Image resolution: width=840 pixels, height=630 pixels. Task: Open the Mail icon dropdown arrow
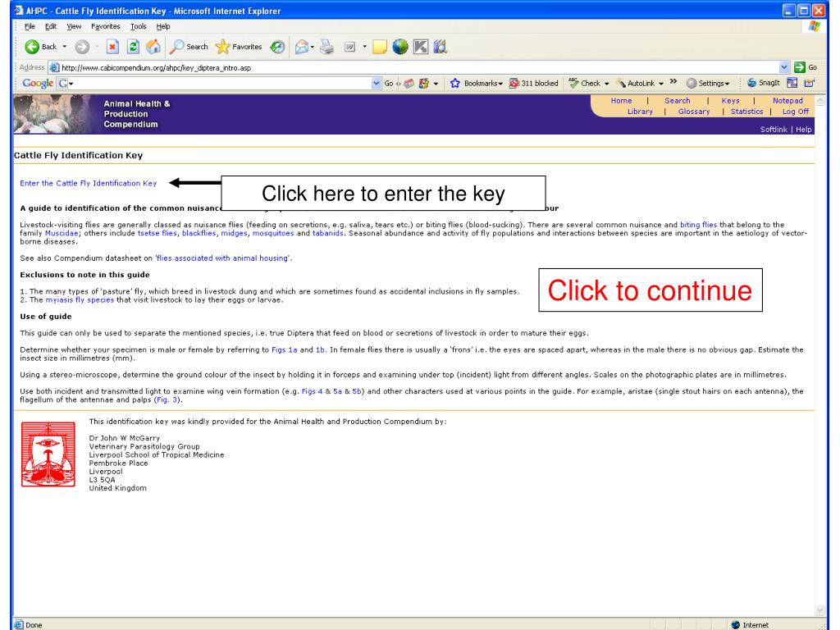[x=313, y=47]
